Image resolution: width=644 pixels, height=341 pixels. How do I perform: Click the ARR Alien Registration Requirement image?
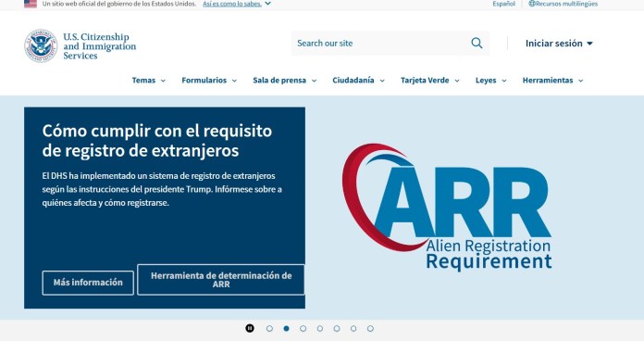[447, 207]
